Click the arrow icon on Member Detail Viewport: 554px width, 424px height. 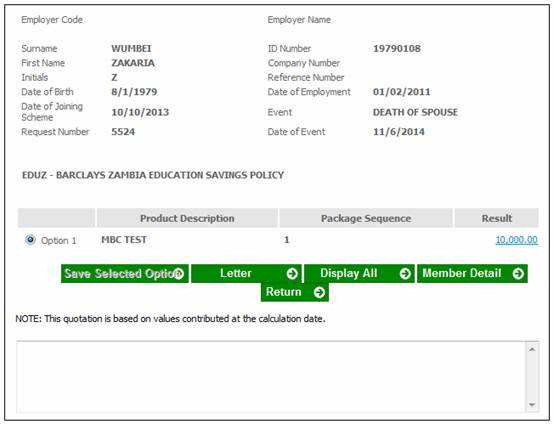tap(518, 273)
